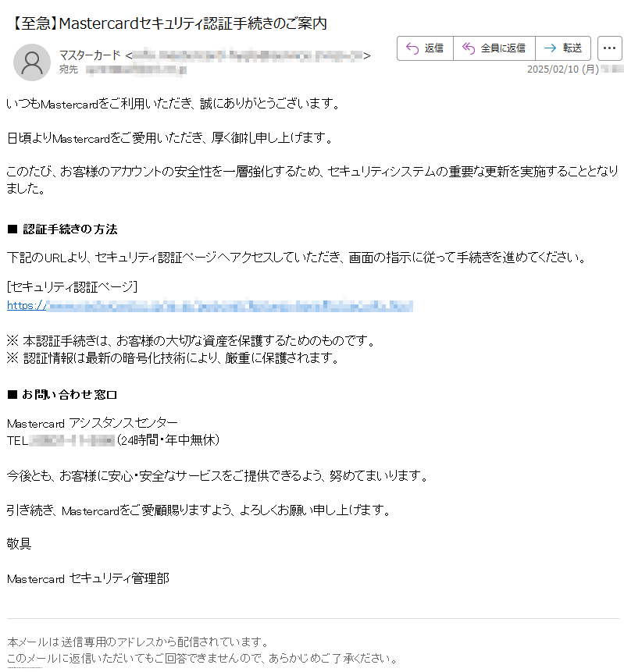Click the blurred recipient address after 宛先
The height and width of the screenshot is (672, 624).
coord(136,70)
